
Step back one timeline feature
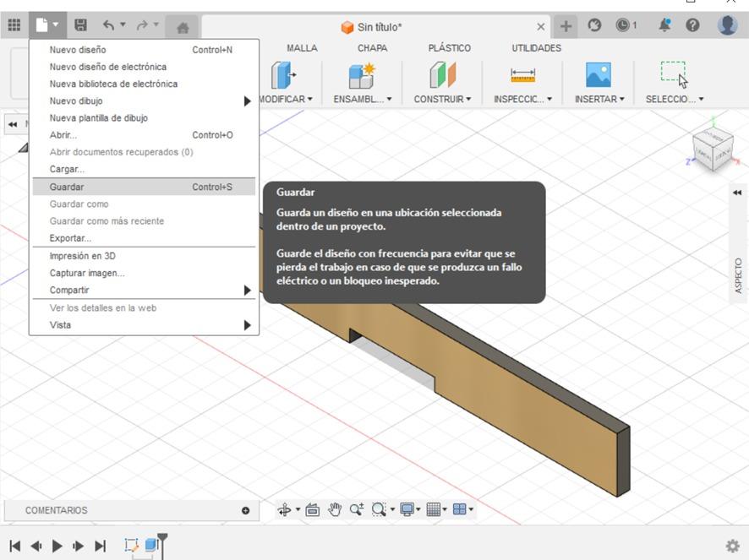click(36, 546)
